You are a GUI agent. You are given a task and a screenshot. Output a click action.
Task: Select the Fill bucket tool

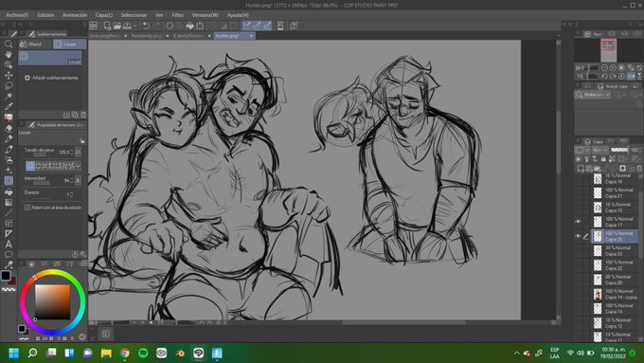click(x=9, y=191)
